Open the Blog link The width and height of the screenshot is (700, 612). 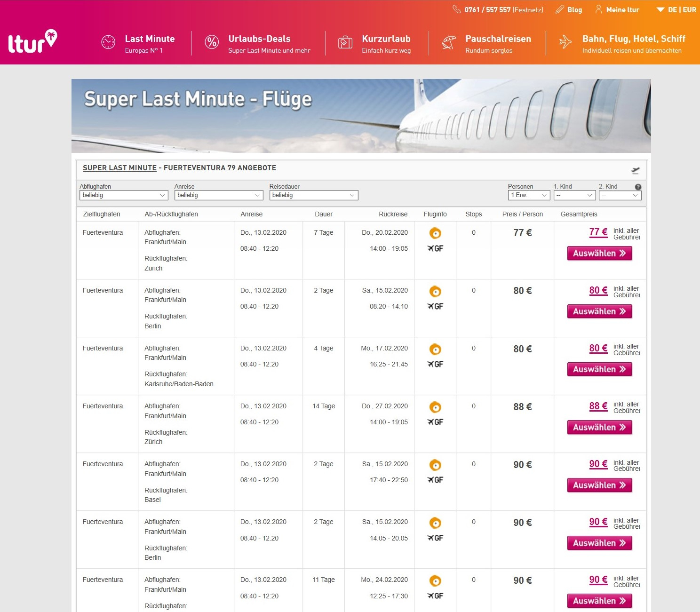click(574, 9)
